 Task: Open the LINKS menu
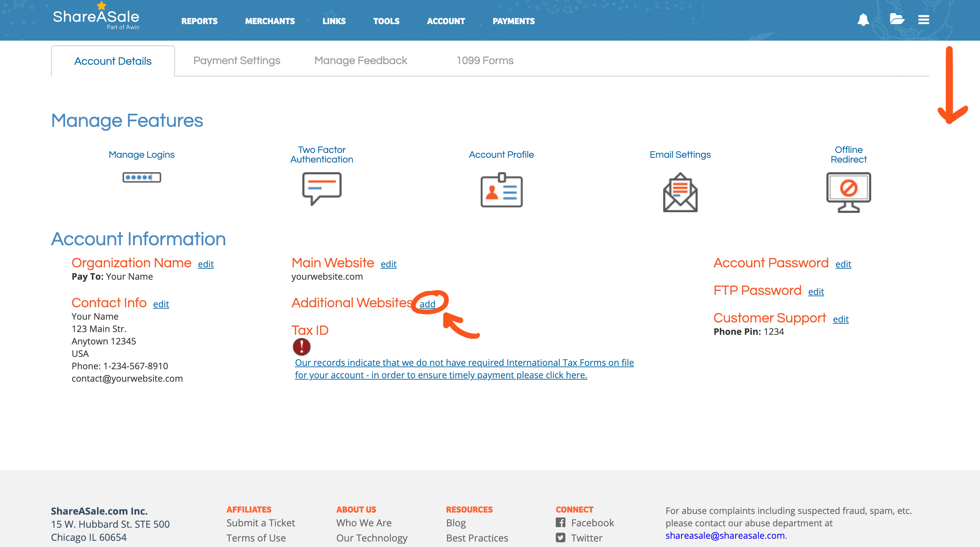point(334,21)
